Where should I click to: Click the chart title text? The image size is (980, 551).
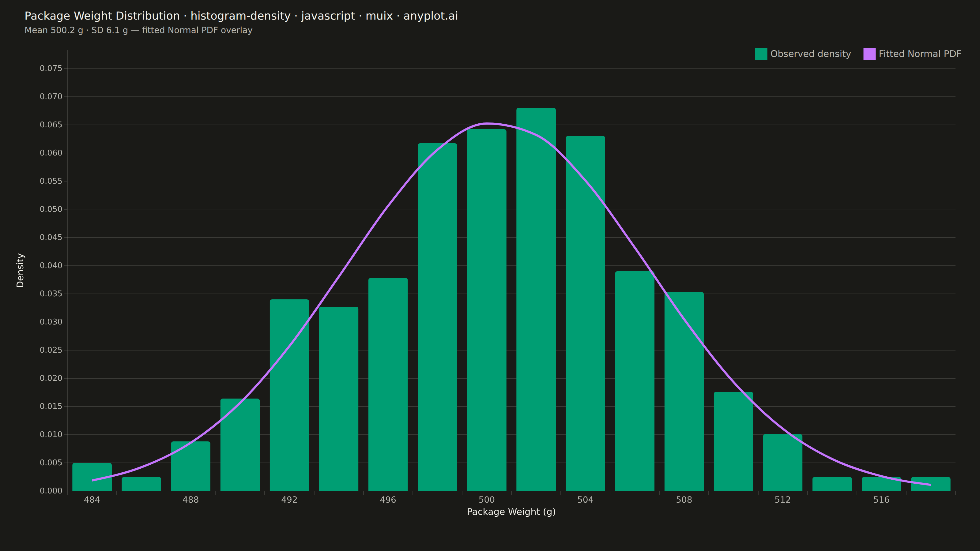(241, 16)
